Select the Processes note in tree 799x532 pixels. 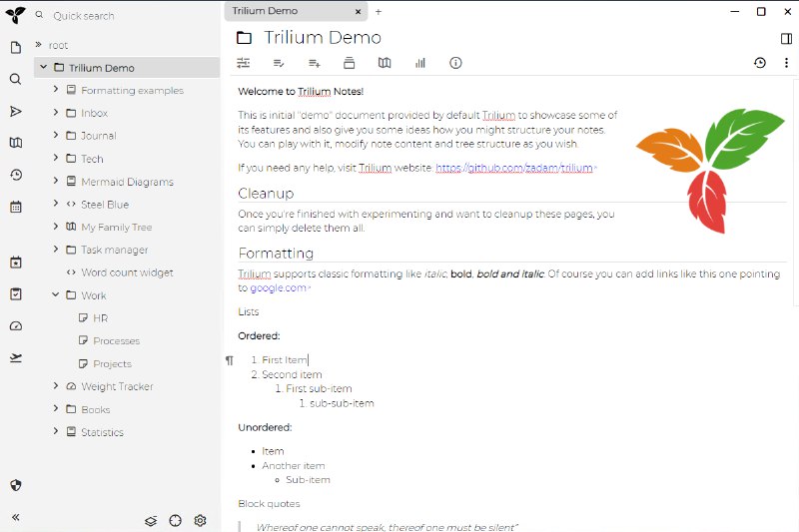point(116,341)
